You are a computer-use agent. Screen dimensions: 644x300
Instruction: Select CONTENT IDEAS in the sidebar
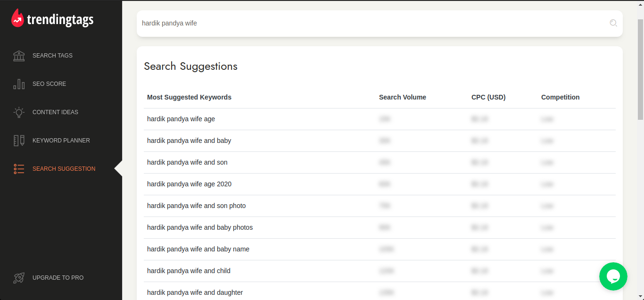tap(55, 112)
